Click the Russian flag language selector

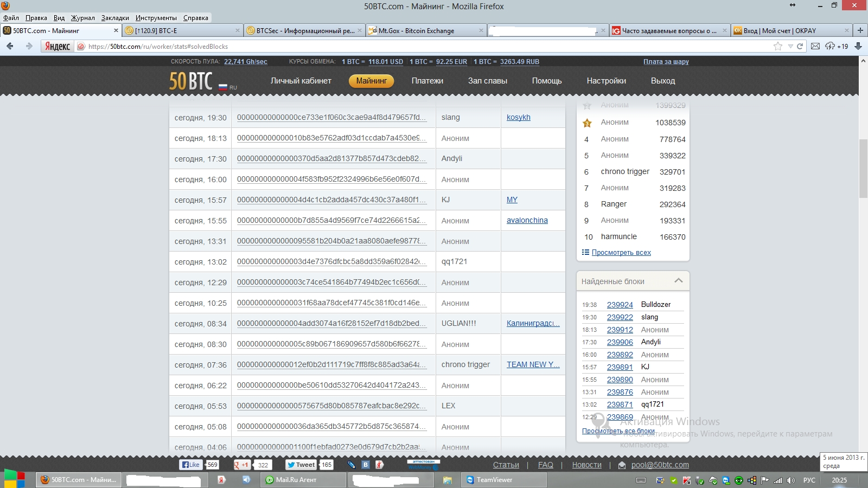[x=223, y=87]
